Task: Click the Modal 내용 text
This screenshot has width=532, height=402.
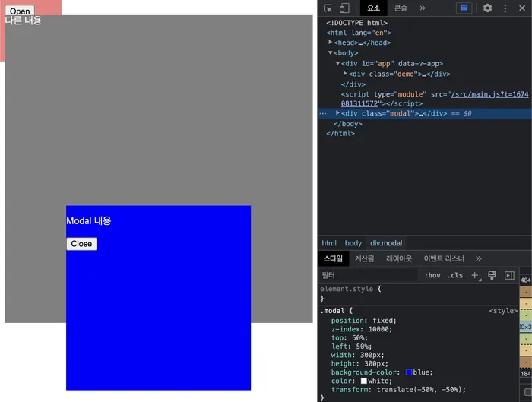Action: point(89,221)
